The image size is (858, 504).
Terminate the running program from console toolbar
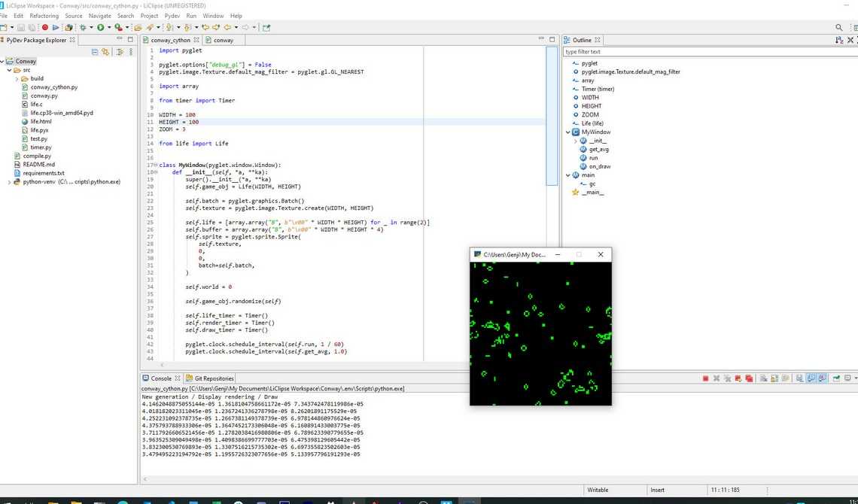pos(705,378)
